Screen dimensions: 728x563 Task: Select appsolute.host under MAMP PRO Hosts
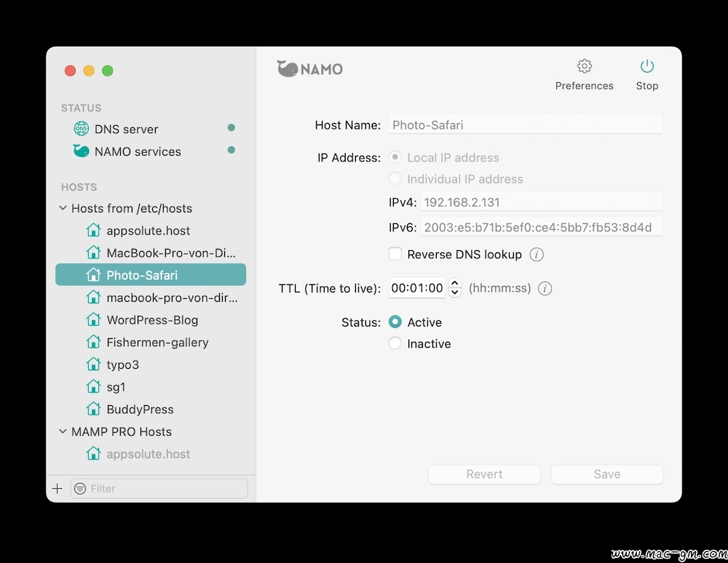click(x=151, y=454)
